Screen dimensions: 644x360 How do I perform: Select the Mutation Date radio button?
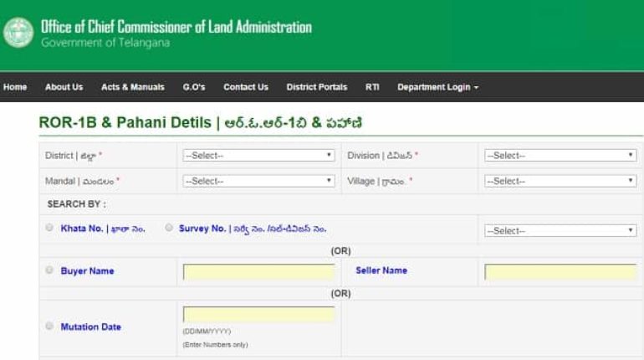tap(49, 326)
